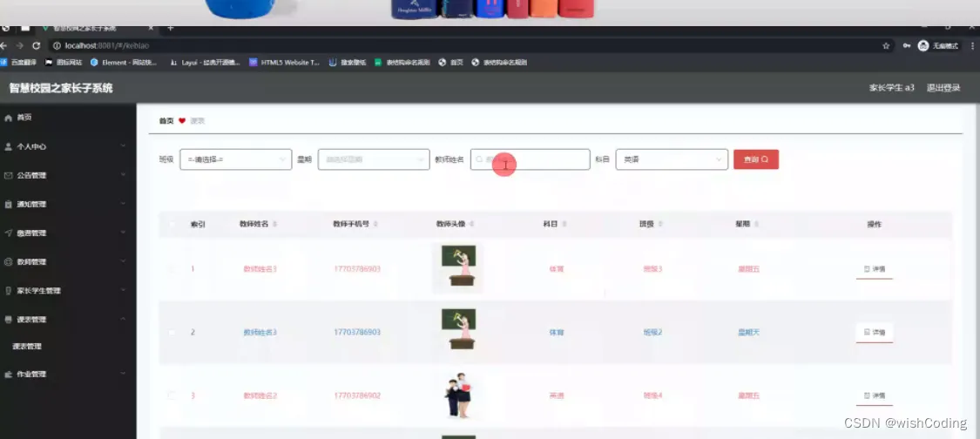This screenshot has height=439, width=980.
Task: Open the 搜索壁纸 bookmark
Action: [x=348, y=63]
